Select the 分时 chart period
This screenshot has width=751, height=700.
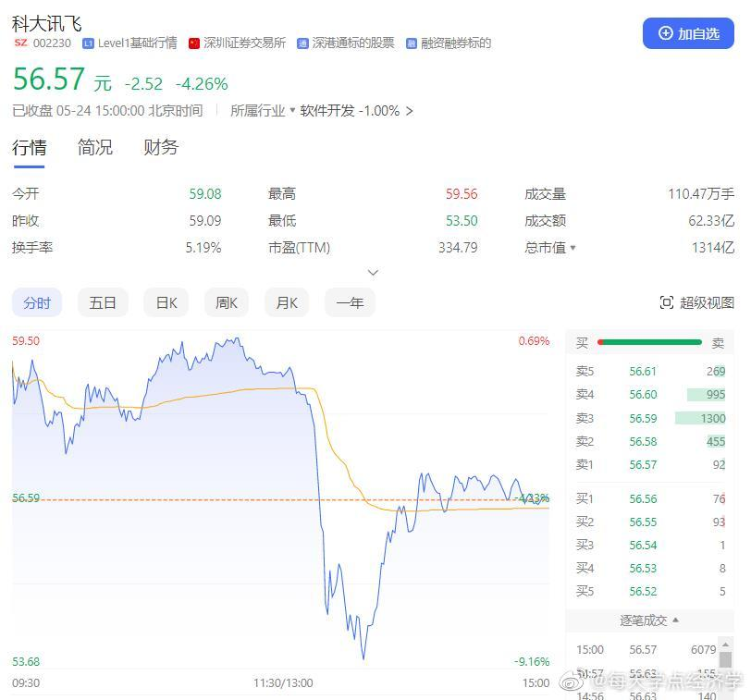click(x=37, y=302)
